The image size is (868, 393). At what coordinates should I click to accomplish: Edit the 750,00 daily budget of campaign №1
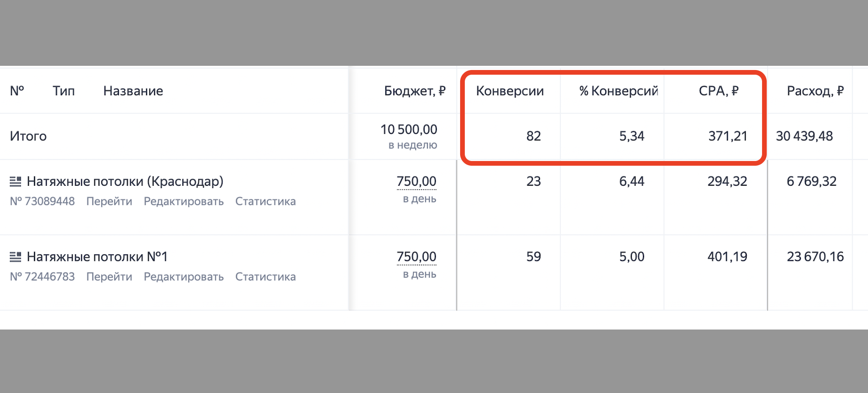coord(416,256)
